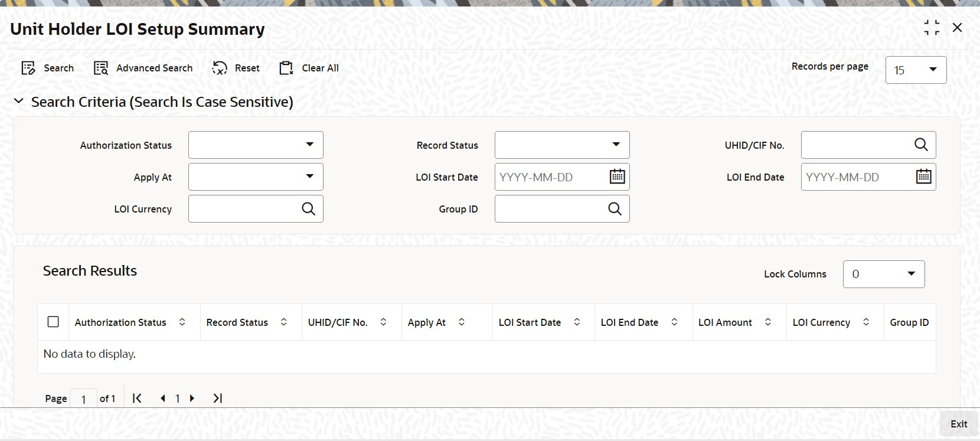Go to the first page of results
The width and height of the screenshot is (980, 441).
pyautogui.click(x=137, y=398)
